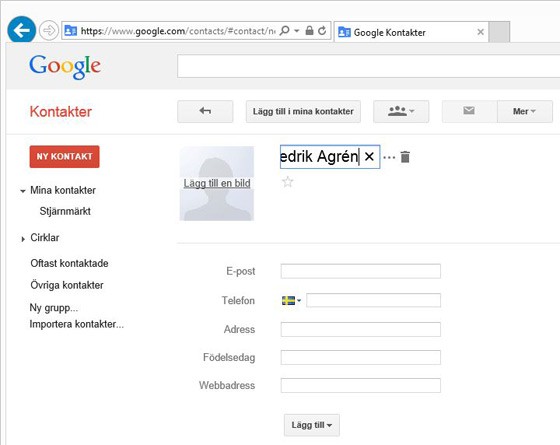Click the Google logo
The width and height of the screenshot is (560, 445).
(x=65, y=66)
